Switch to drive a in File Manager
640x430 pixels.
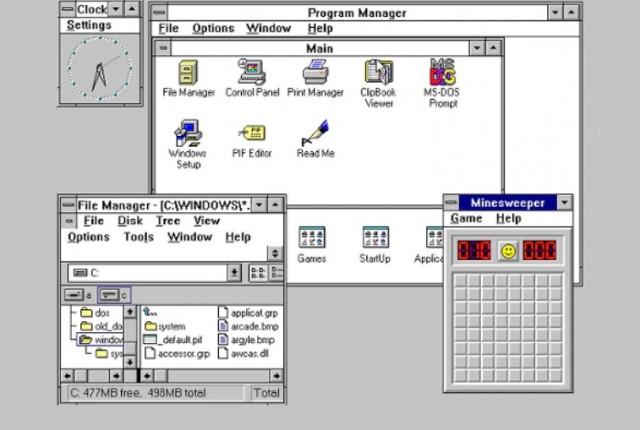coord(78,295)
